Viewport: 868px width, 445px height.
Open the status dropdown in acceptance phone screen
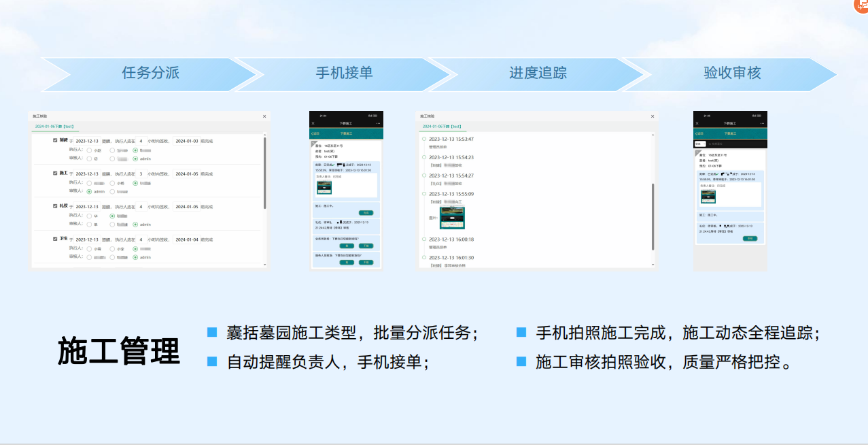pyautogui.click(x=700, y=144)
